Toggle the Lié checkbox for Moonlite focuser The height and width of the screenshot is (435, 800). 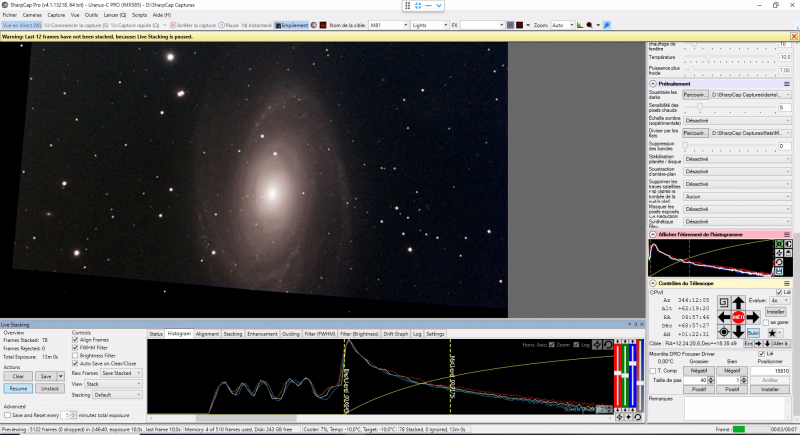coord(762,354)
